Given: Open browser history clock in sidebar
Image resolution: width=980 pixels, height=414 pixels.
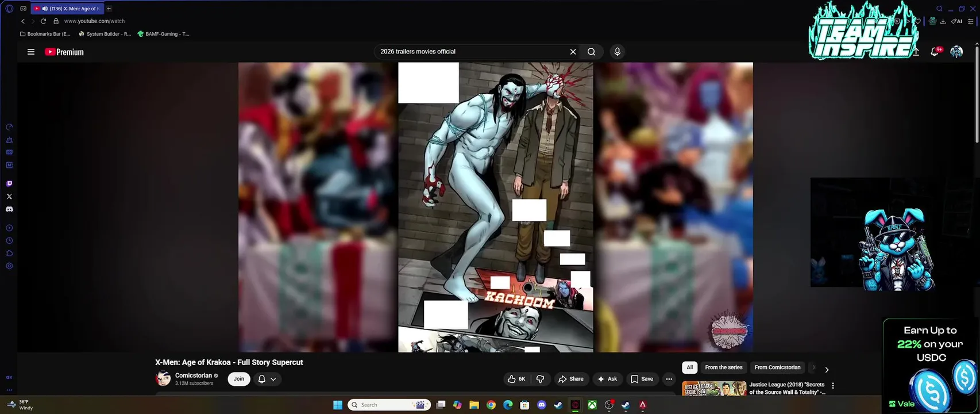Looking at the screenshot, I should (x=9, y=241).
